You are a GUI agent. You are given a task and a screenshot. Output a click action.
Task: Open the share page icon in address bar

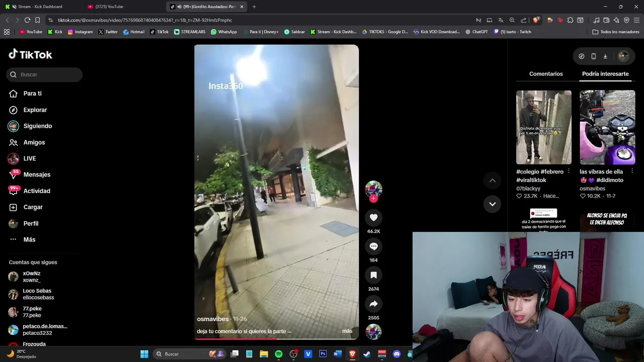point(524,20)
